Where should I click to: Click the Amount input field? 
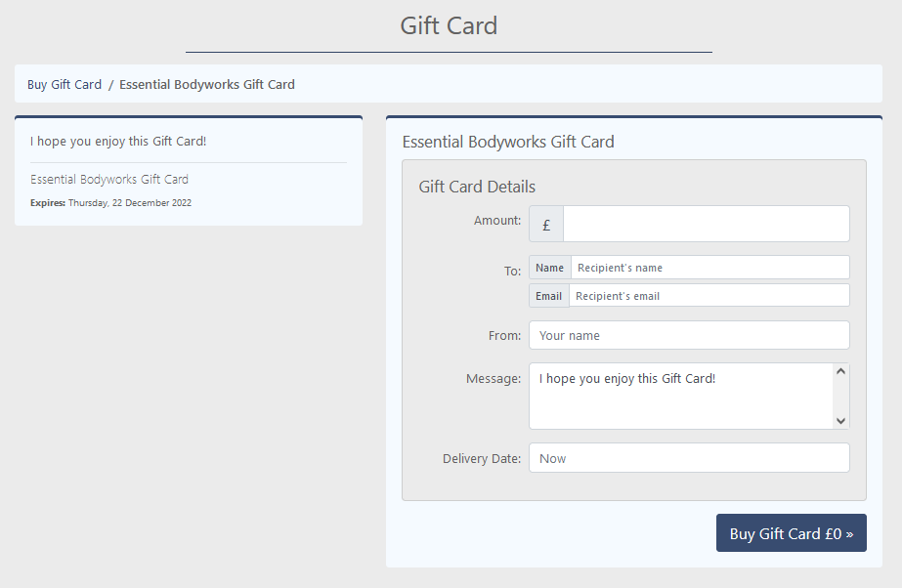click(706, 224)
